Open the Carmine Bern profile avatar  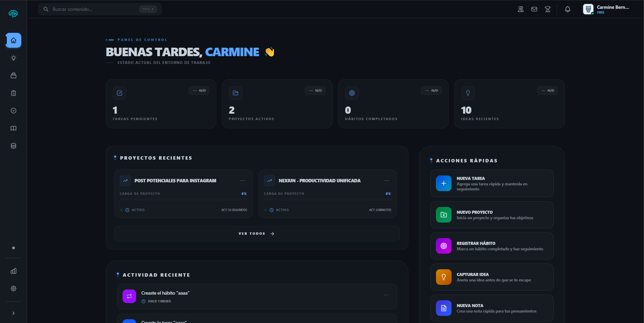[x=589, y=9]
